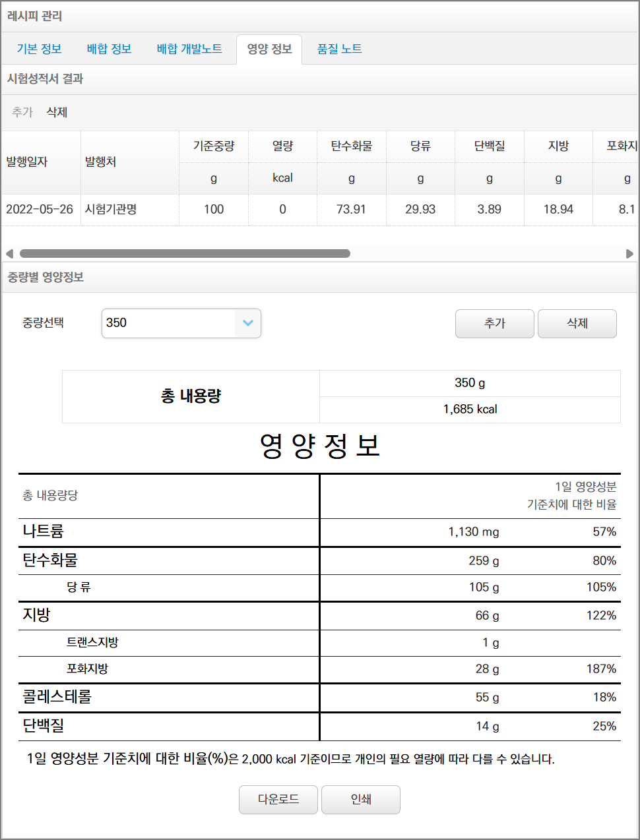
Task: Click the 인쇄 button
Action: pos(361,800)
